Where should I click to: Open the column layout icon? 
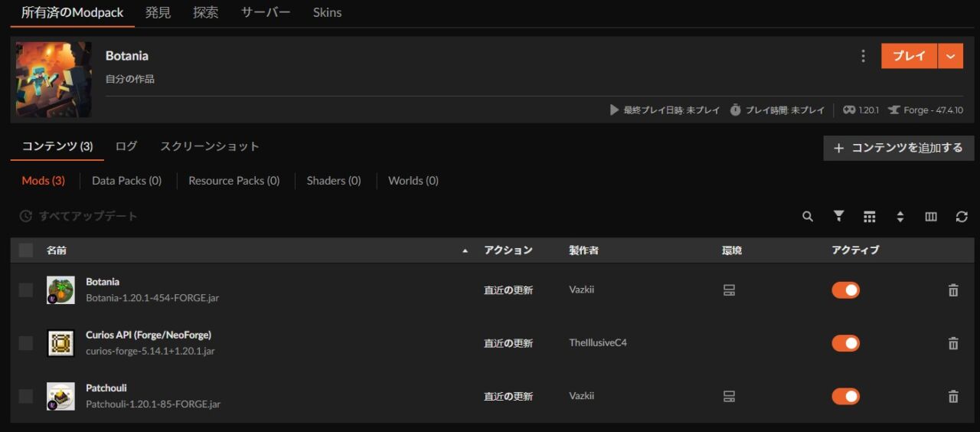[x=931, y=217]
